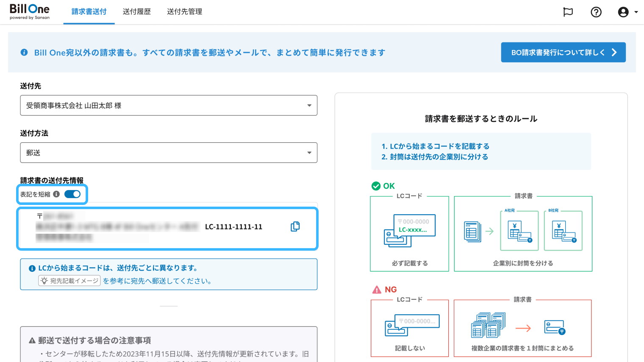This screenshot has width=644, height=362.
Task: Click the green OK checkmark icon
Action: pyautogui.click(x=376, y=186)
